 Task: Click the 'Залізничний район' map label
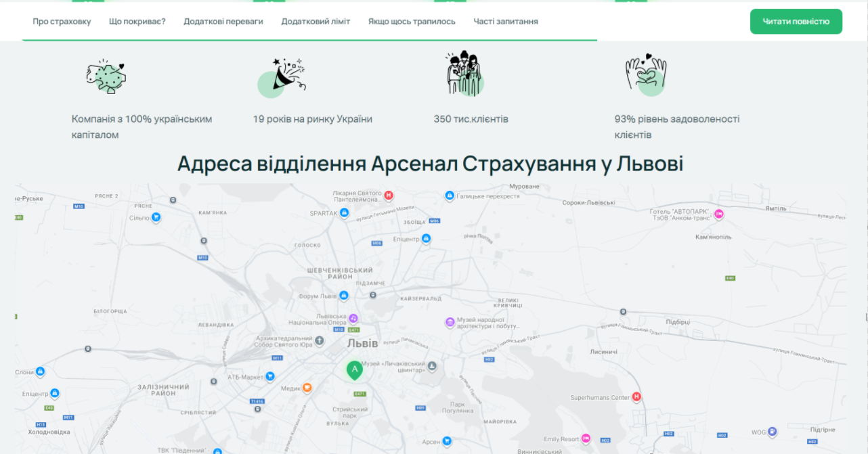tap(164, 390)
